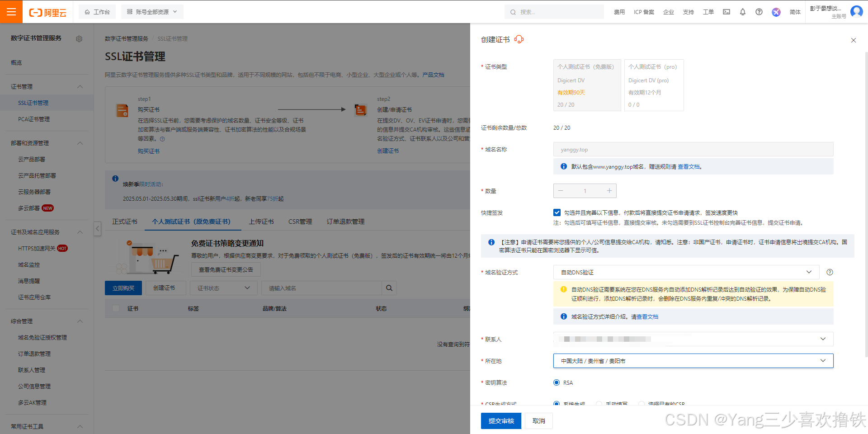Click the 取消 cancel button
Image resolution: width=868 pixels, height=434 pixels.
(x=539, y=421)
